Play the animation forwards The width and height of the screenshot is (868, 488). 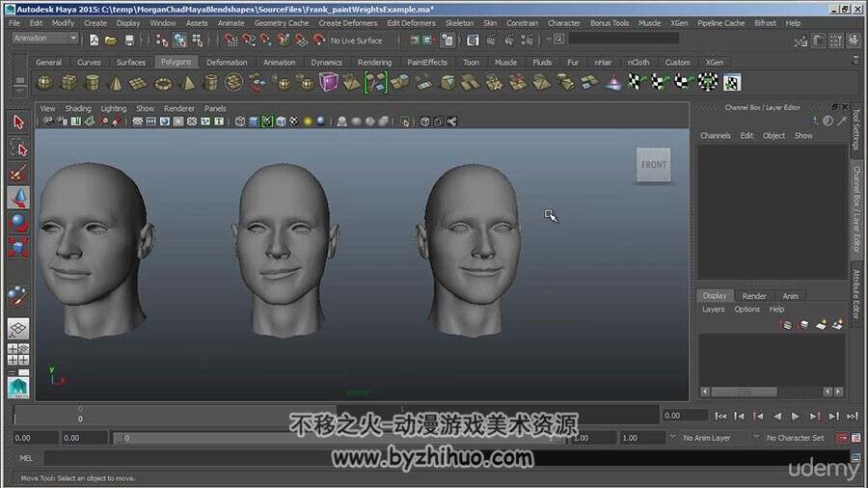(796, 416)
